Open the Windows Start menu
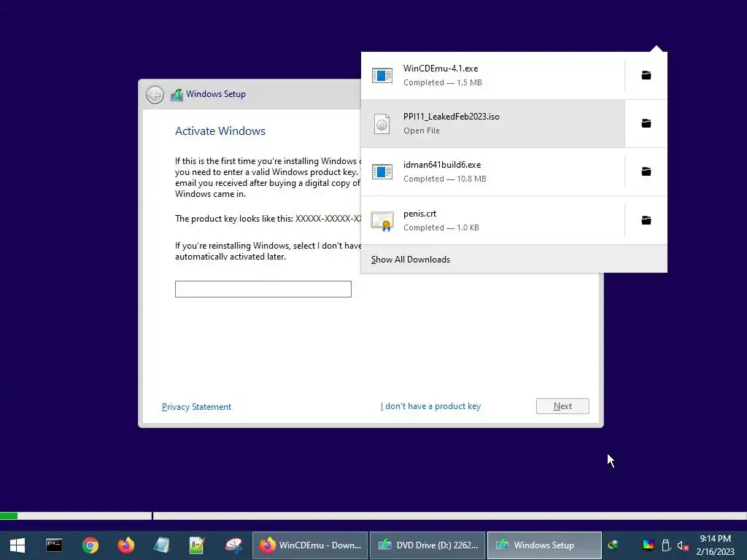Viewport: 747px width, 560px height. (18, 545)
